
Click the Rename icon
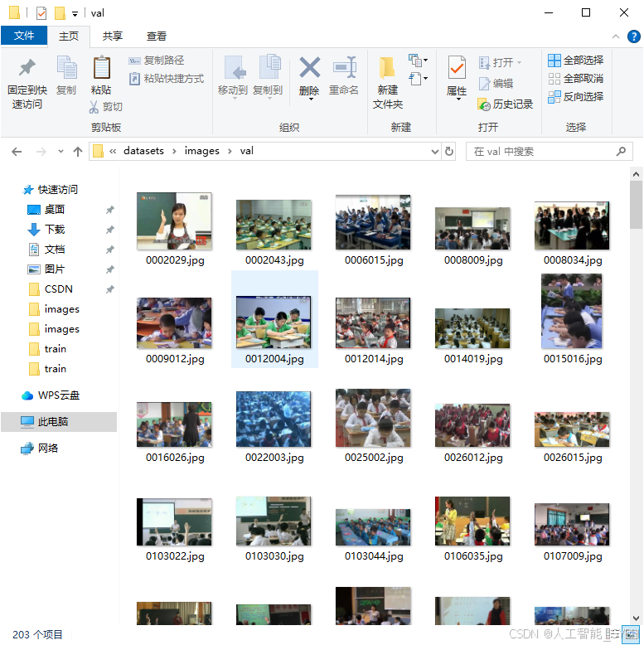[x=345, y=67]
